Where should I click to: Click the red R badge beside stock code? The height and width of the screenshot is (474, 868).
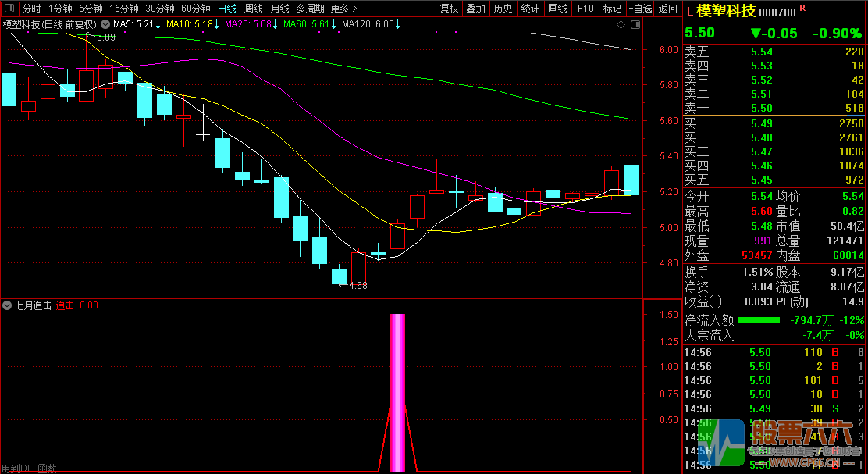(802, 8)
